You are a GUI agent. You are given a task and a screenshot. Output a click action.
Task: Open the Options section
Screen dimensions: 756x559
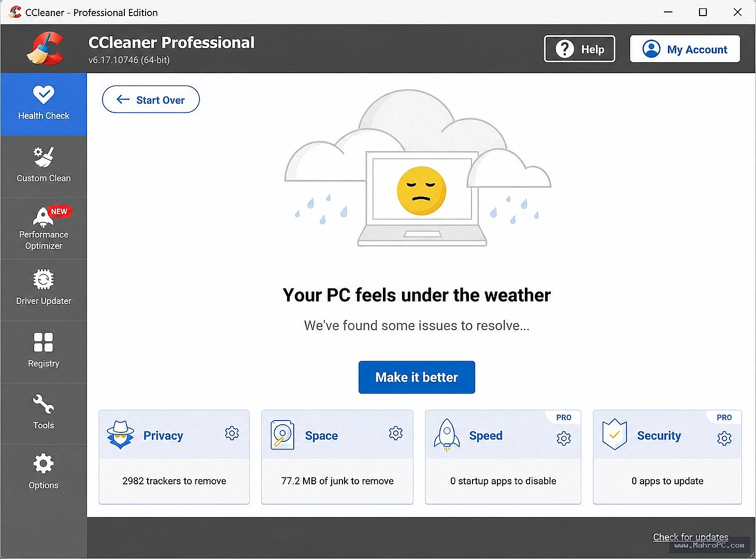pos(44,473)
